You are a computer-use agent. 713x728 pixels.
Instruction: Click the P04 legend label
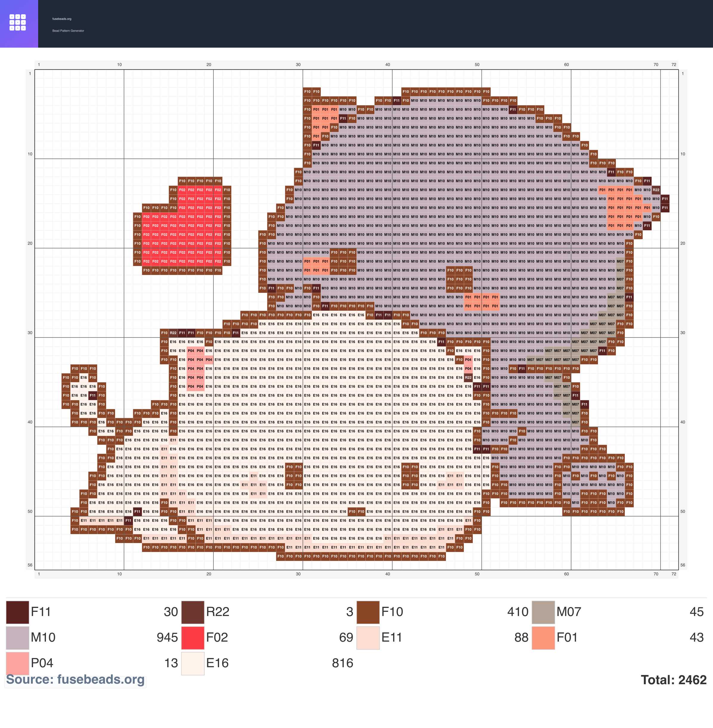42,663
